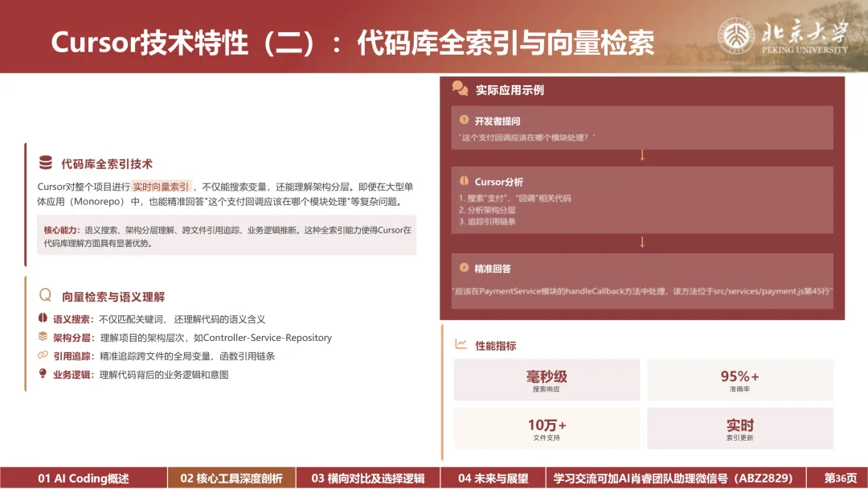Click the Cursor分析 card
This screenshot has width=868, height=489.
(x=642, y=200)
